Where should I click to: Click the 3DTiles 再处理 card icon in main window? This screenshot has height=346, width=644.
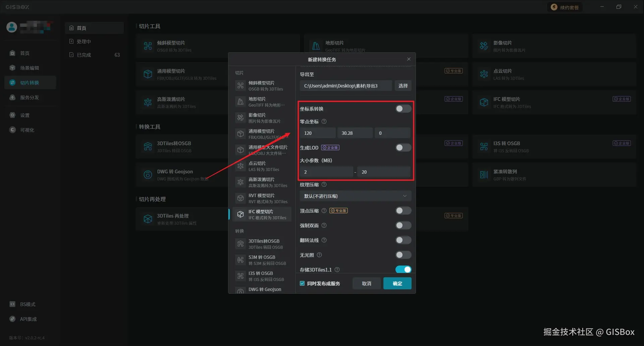[x=148, y=219]
